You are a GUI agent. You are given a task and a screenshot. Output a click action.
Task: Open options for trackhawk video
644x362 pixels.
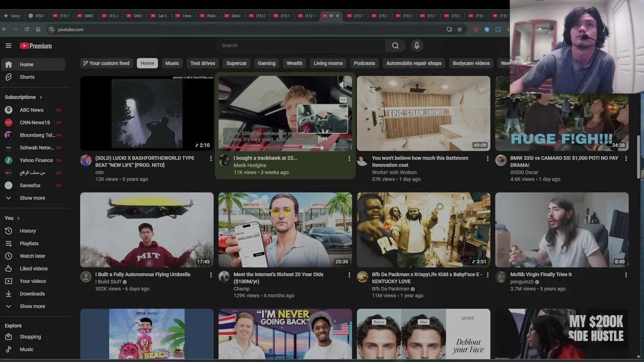349,158
